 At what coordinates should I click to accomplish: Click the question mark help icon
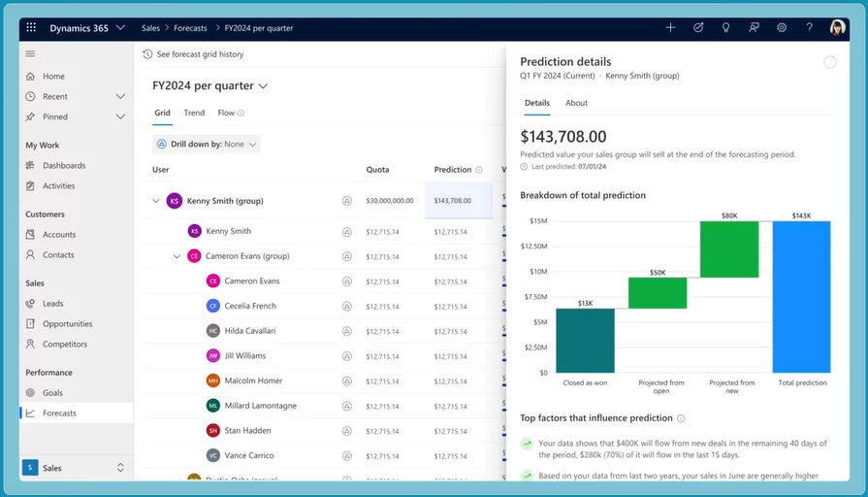[x=810, y=28]
